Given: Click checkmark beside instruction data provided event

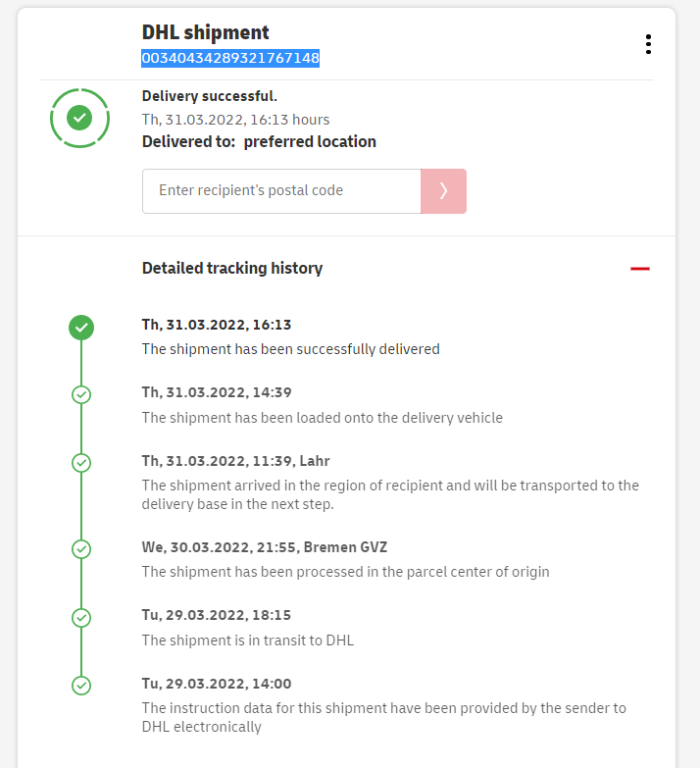Looking at the screenshot, I should [x=81, y=686].
